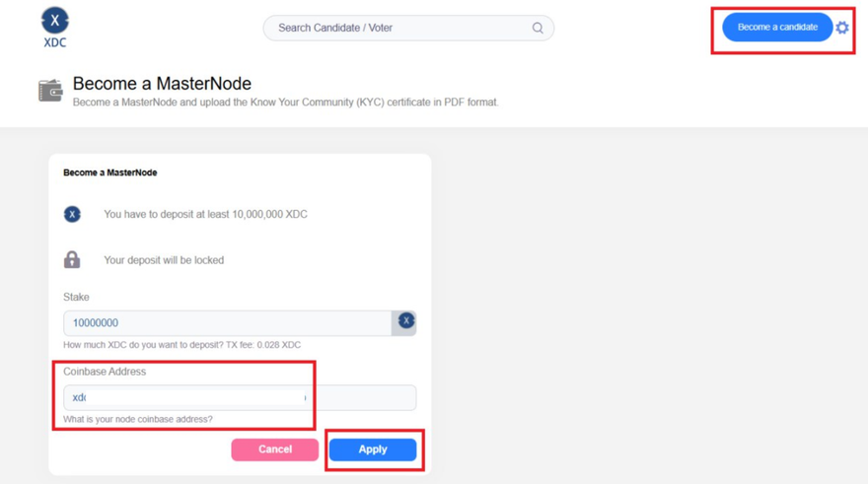
Task: Click the XDC logo in the header
Action: coord(55,26)
